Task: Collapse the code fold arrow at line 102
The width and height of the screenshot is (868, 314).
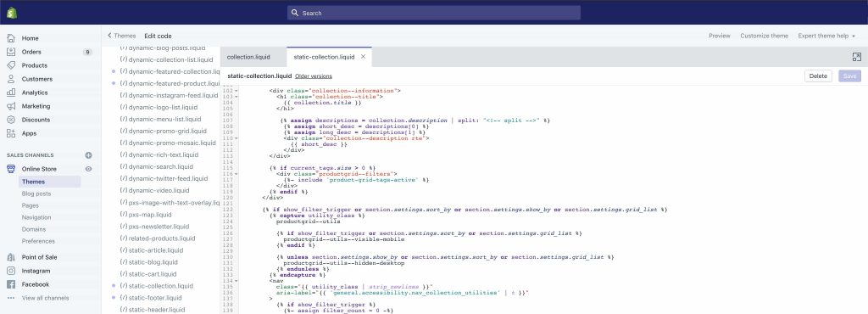Action: [x=236, y=90]
